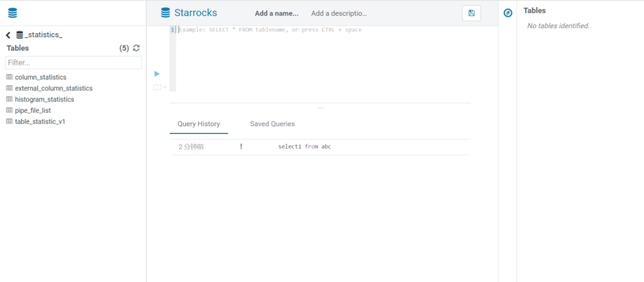Screen dimensions: 644x282
Task: Click the histogram_statistics table grid icon
Action: [9, 100]
